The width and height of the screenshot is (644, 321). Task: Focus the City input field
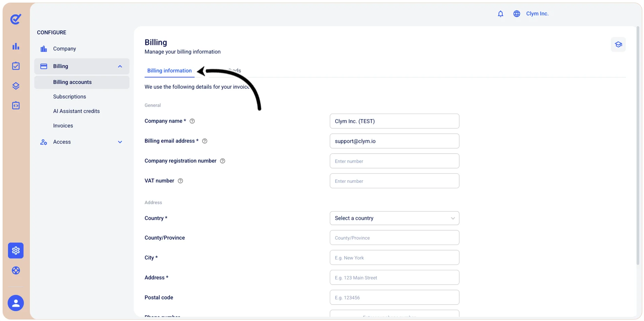click(x=394, y=257)
